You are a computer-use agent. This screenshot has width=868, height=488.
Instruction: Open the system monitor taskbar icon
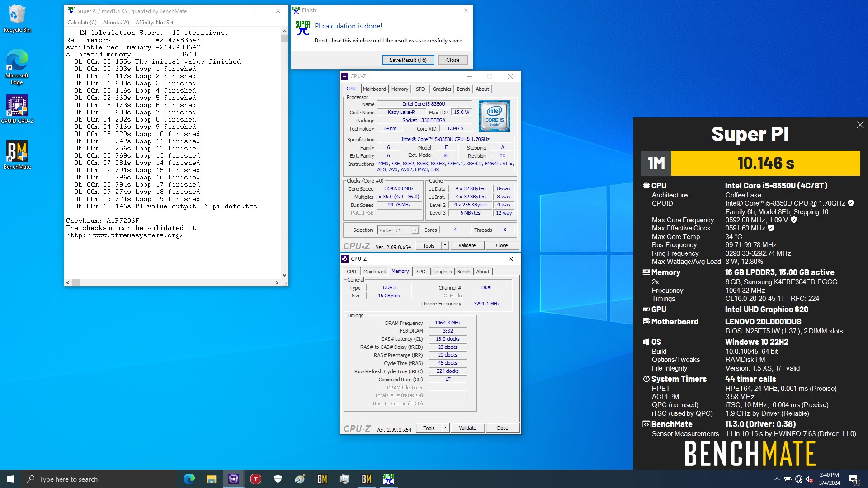[344, 479]
